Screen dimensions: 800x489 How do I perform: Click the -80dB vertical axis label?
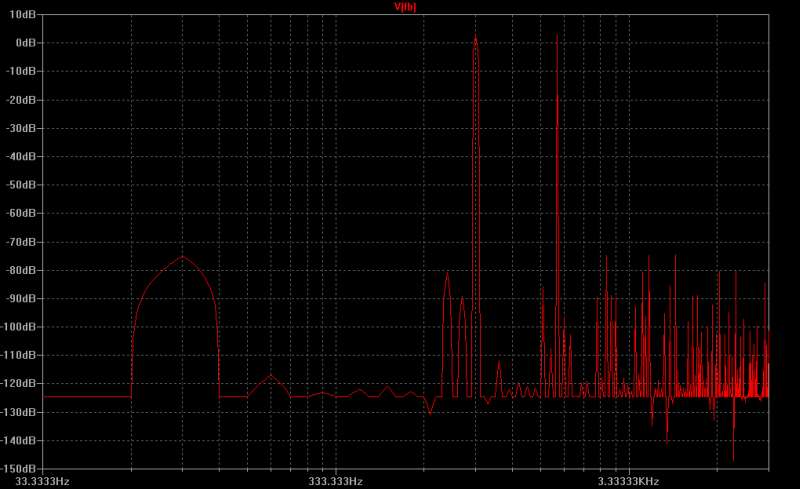pos(21,270)
